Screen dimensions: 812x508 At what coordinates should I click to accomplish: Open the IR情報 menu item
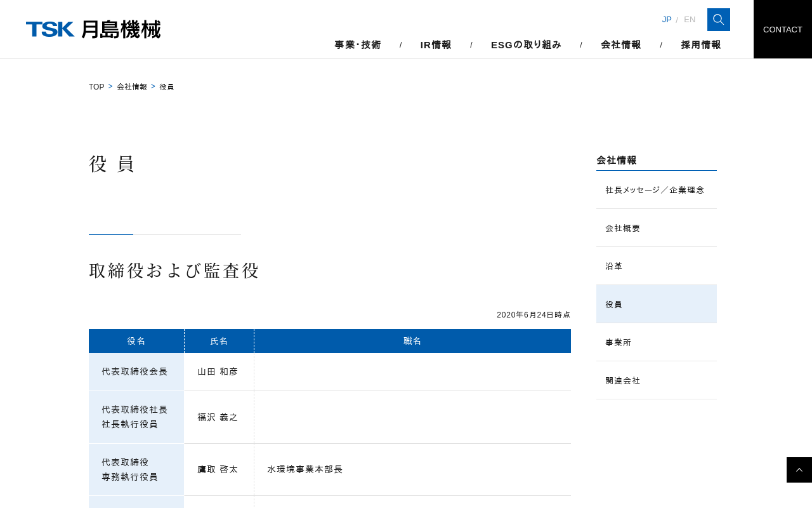click(x=436, y=44)
